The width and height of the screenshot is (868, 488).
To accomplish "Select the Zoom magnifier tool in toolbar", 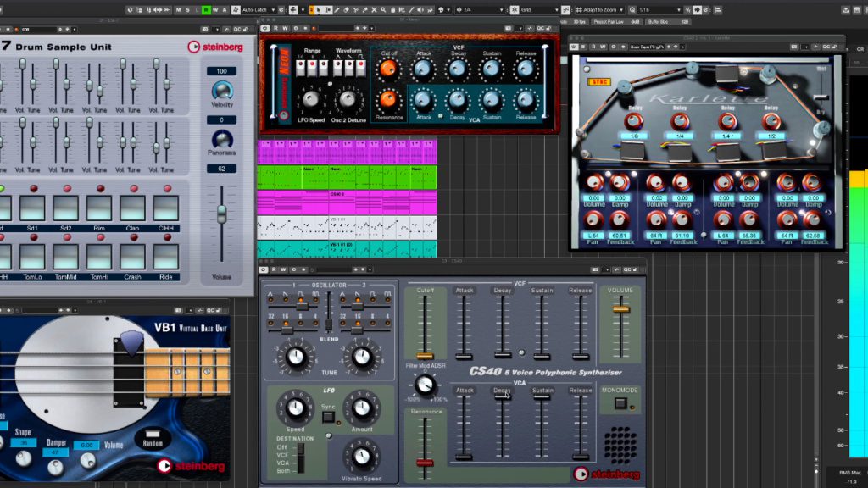I will coord(383,10).
